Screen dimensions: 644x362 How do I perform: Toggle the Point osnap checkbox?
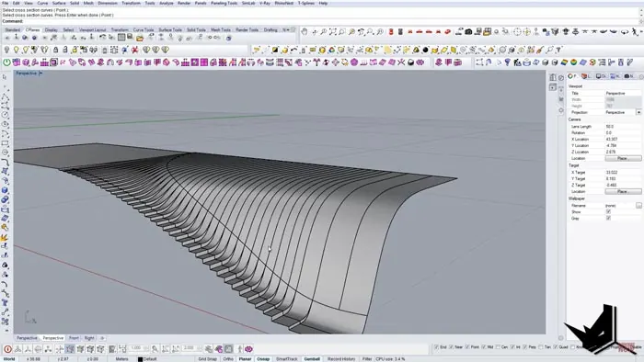click(467, 347)
